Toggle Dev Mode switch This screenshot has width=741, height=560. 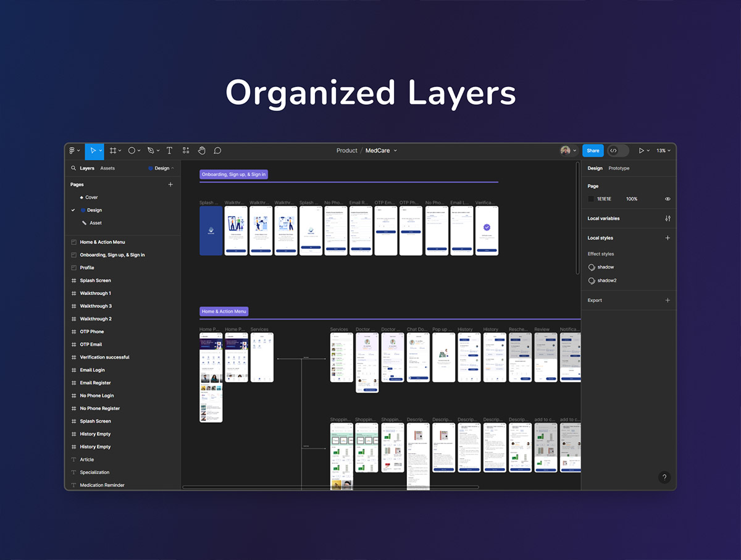[x=617, y=151]
